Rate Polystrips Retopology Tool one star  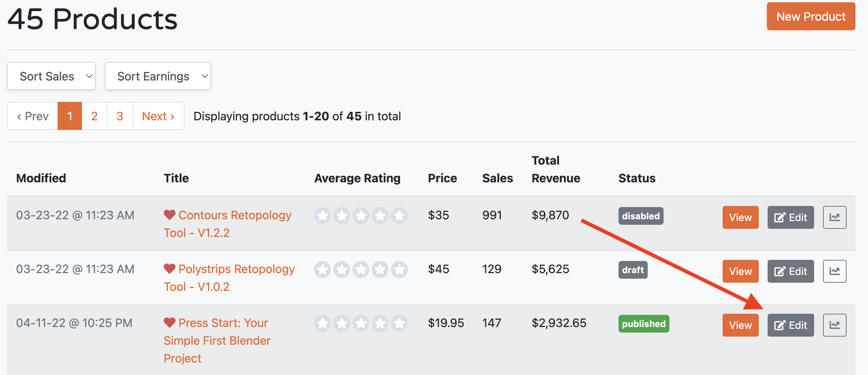tap(323, 269)
